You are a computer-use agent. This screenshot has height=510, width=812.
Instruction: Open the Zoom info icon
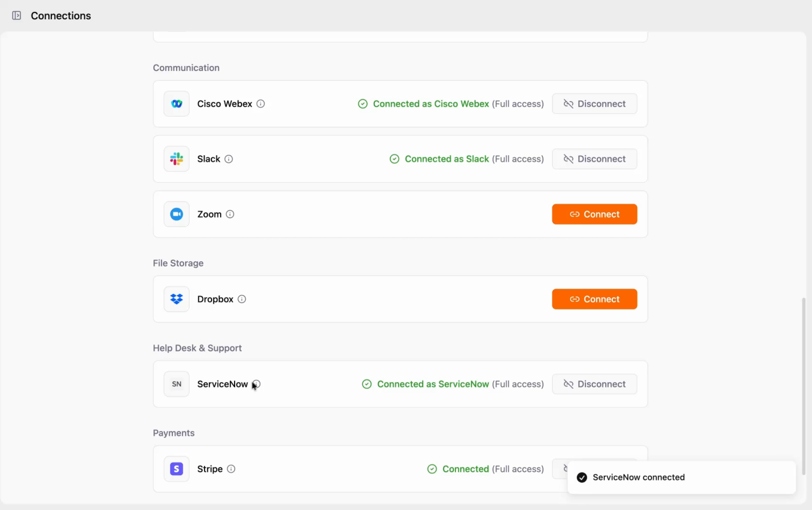[230, 214]
